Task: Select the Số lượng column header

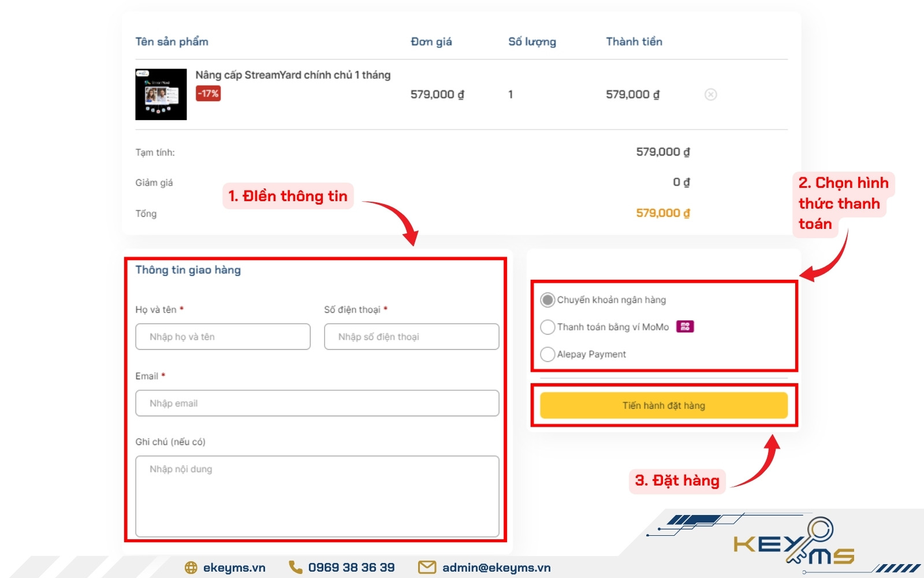Action: click(x=532, y=42)
